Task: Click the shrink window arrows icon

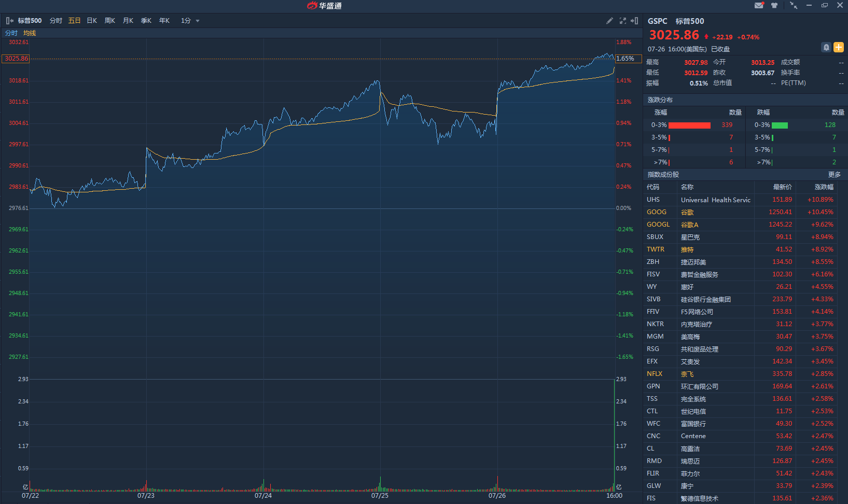Action: [x=794, y=5]
